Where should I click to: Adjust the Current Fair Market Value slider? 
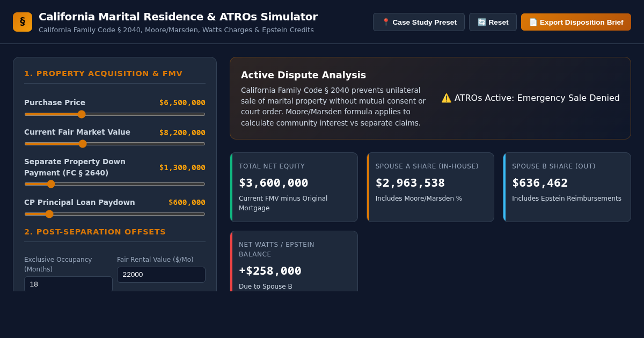pos(115,144)
